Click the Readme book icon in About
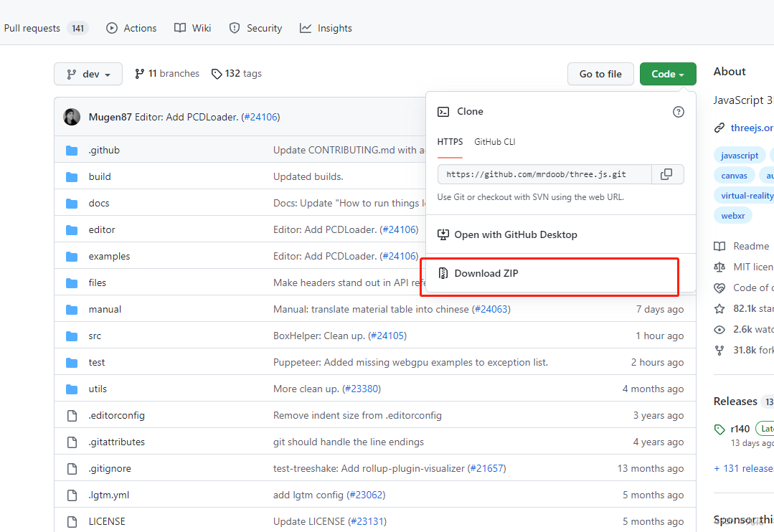Image resolution: width=774 pixels, height=532 pixels. (x=719, y=246)
